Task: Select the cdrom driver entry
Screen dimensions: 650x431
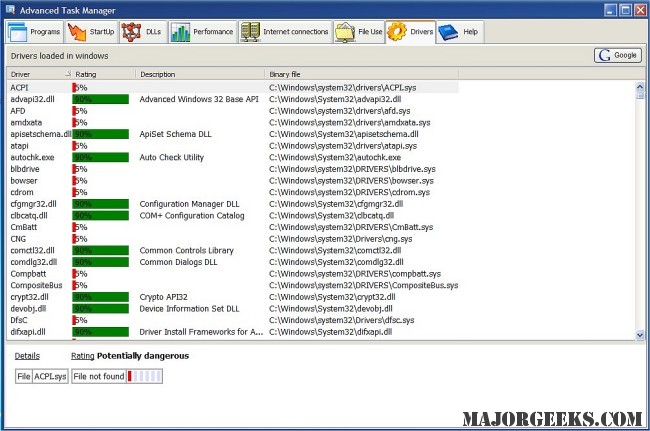Action: click(x=234, y=192)
